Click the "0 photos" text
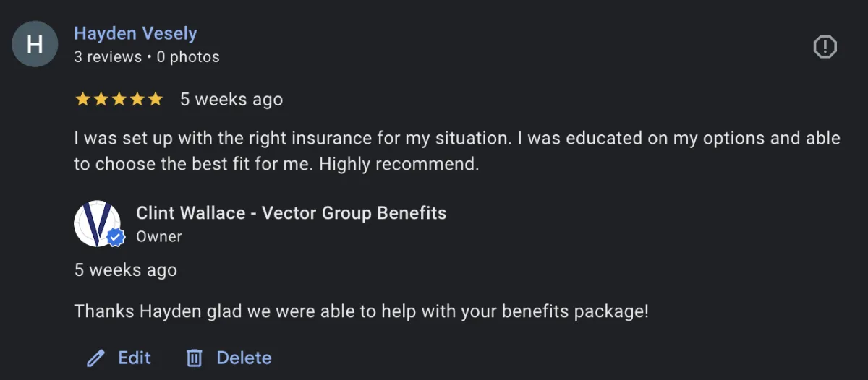This screenshot has width=868, height=380. (x=188, y=56)
